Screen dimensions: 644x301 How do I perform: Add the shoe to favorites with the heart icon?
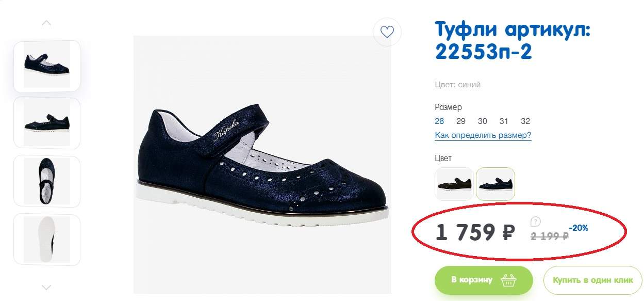pyautogui.click(x=387, y=32)
